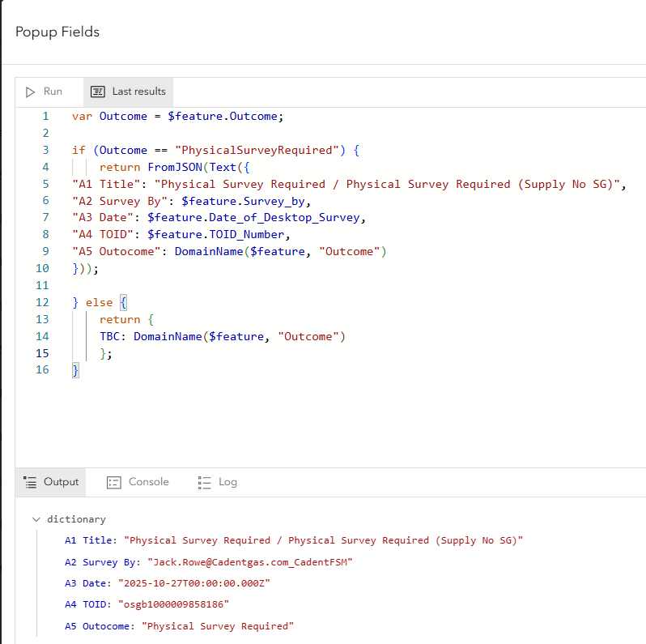Select the A4 TOID output value
The width and height of the screenshot is (646, 644).
click(173, 604)
